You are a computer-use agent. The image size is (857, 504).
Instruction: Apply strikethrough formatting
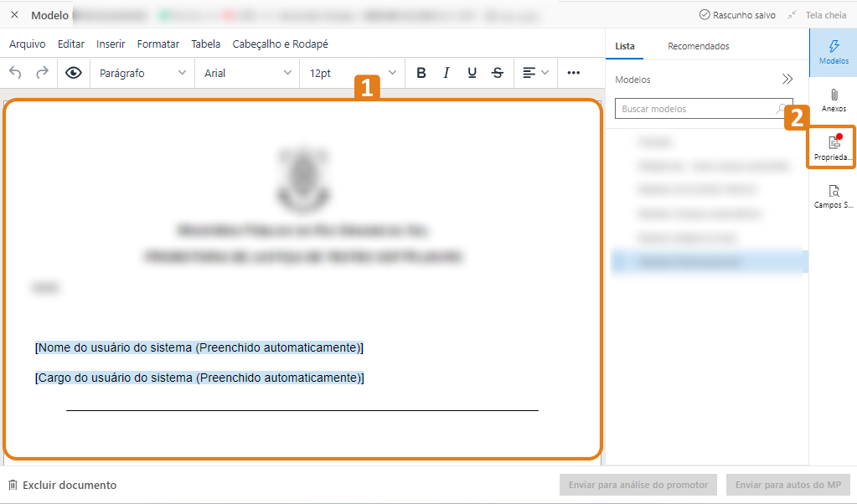[498, 73]
